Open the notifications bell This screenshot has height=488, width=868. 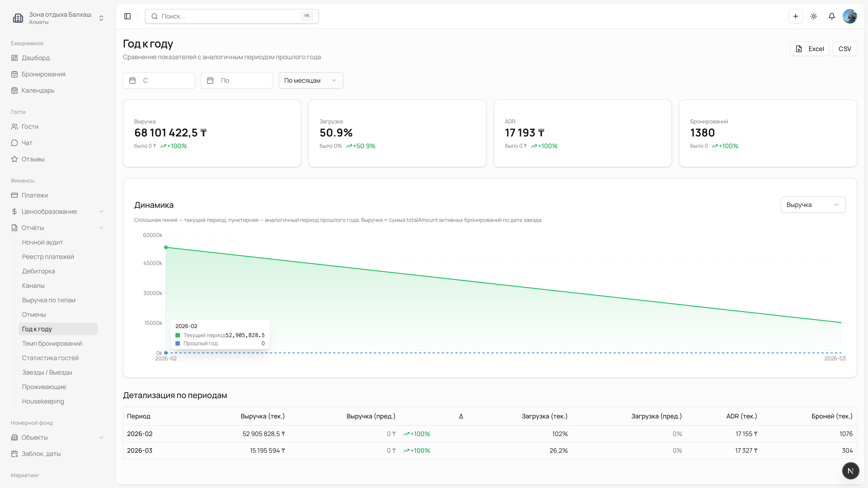pyautogui.click(x=832, y=16)
